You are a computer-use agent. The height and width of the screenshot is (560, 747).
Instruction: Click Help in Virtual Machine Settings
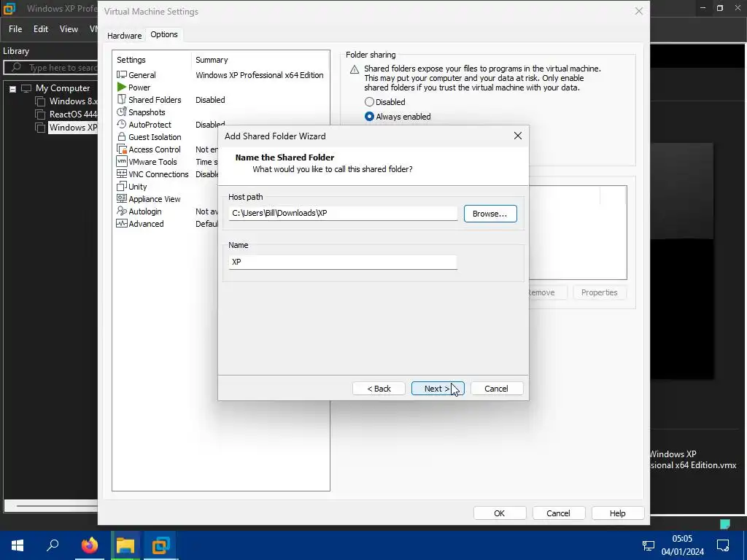(x=617, y=513)
